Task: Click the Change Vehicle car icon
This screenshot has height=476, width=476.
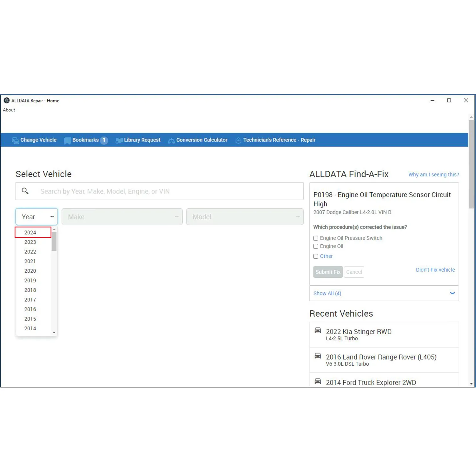Action: pos(15,141)
